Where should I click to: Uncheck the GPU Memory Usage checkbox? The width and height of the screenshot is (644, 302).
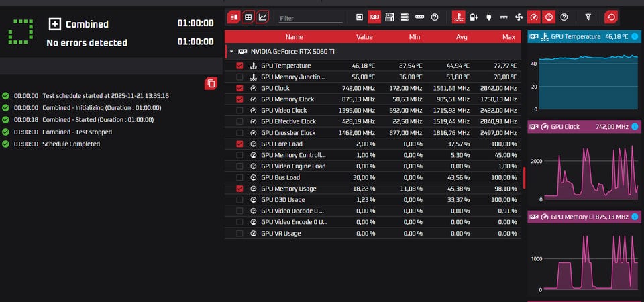(x=239, y=189)
